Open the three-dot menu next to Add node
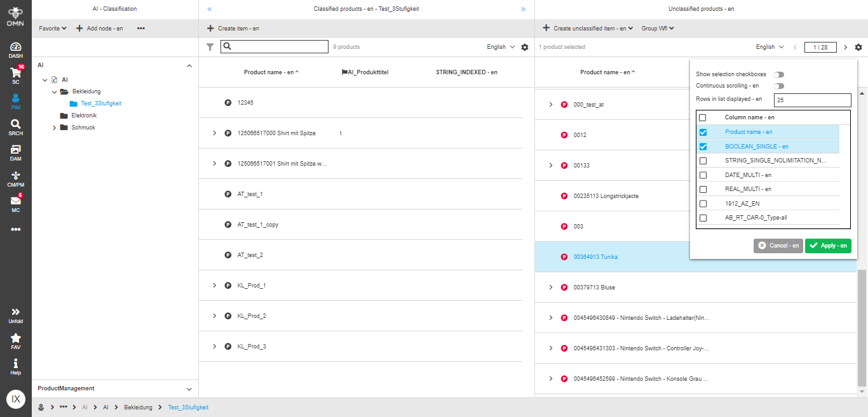The width and height of the screenshot is (868, 417). tap(141, 28)
